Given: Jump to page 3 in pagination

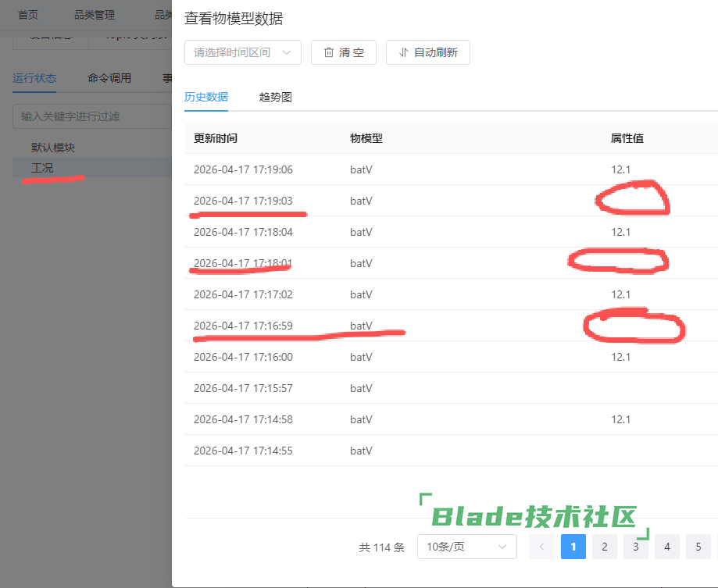Looking at the screenshot, I should pyautogui.click(x=636, y=547).
